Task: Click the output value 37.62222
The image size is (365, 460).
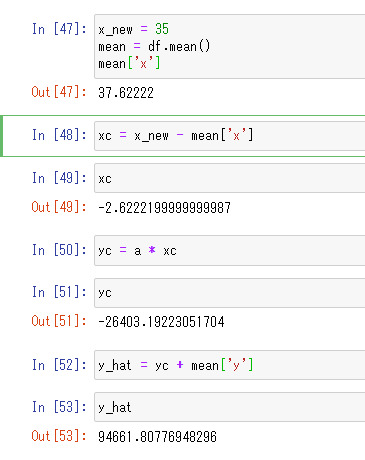Action: pos(126,93)
